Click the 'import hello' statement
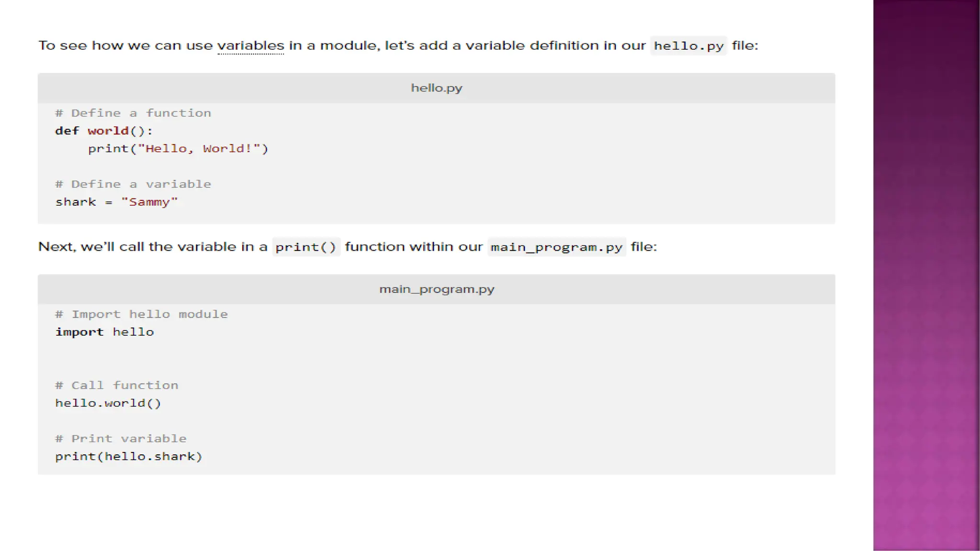The height and width of the screenshot is (551, 980). coord(104,332)
